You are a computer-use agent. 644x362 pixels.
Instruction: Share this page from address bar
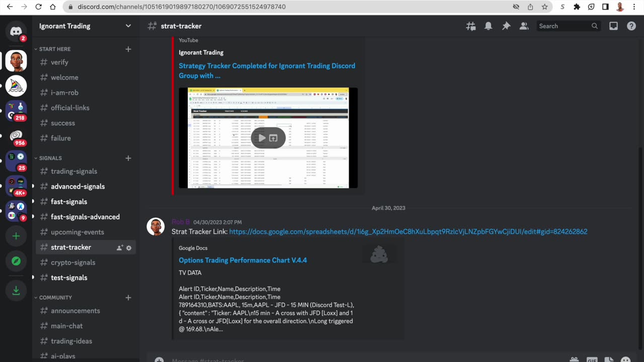(530, 7)
